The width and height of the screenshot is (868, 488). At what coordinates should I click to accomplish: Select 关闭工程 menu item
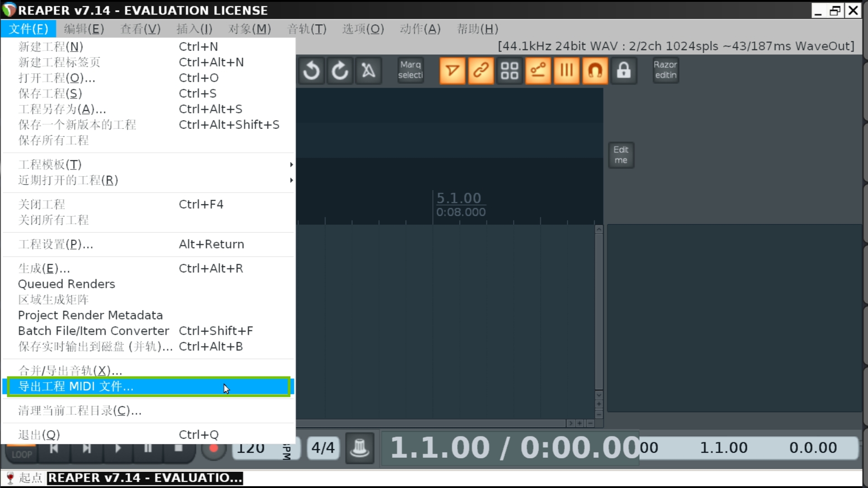pos(148,204)
